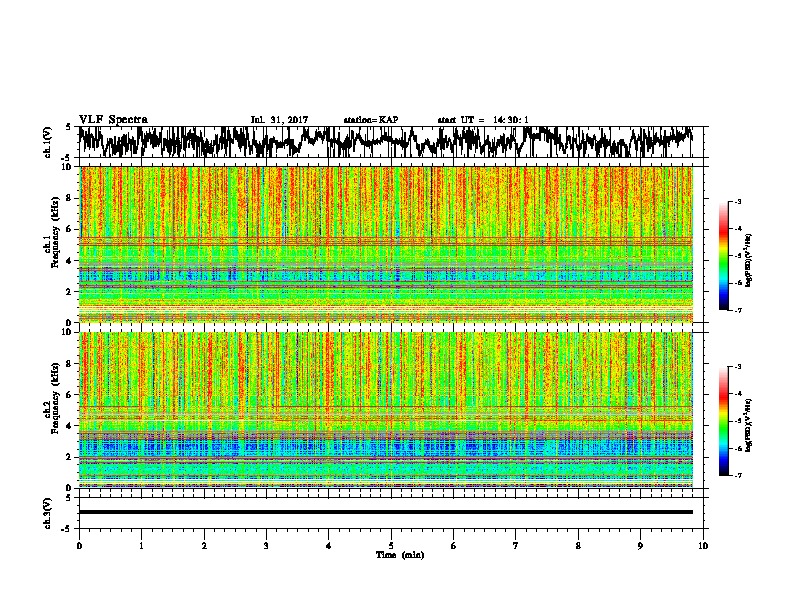Click time axis tick label 7
Viewport: 792px width, 612px height.
click(516, 546)
